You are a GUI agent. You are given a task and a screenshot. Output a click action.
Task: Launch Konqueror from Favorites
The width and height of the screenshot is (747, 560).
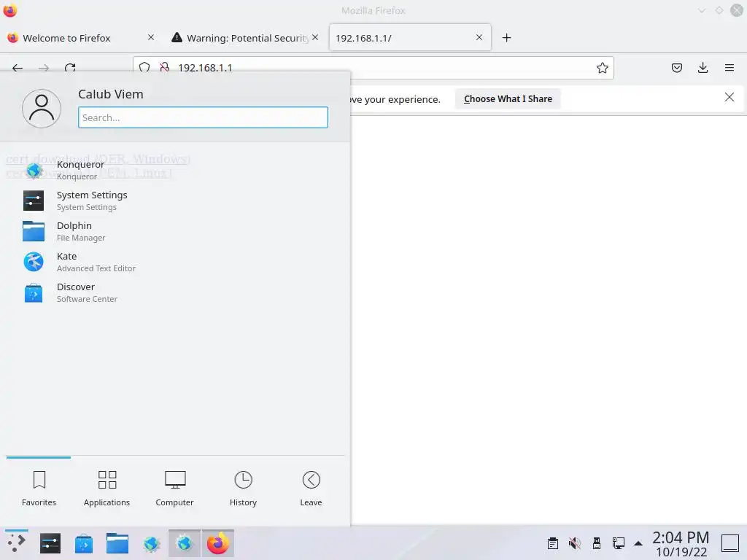point(175,170)
